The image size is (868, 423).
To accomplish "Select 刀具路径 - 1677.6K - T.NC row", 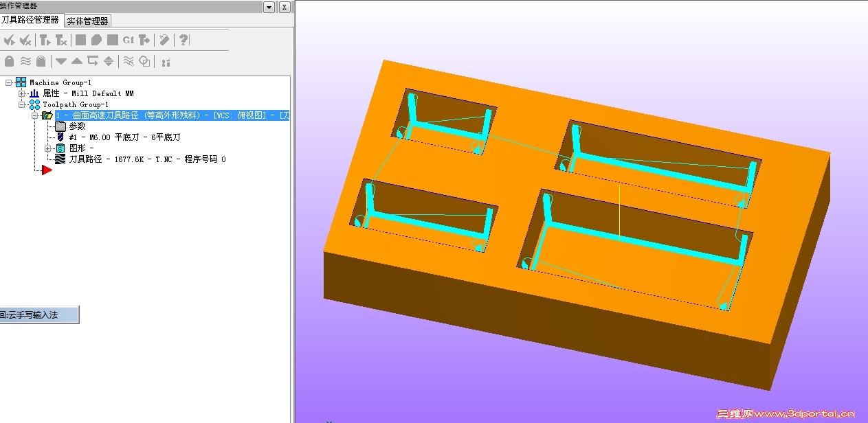I will coord(147,159).
